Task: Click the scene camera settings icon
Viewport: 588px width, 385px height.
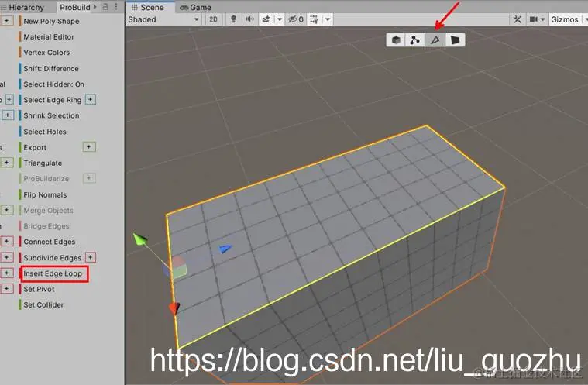Action: tap(533, 19)
